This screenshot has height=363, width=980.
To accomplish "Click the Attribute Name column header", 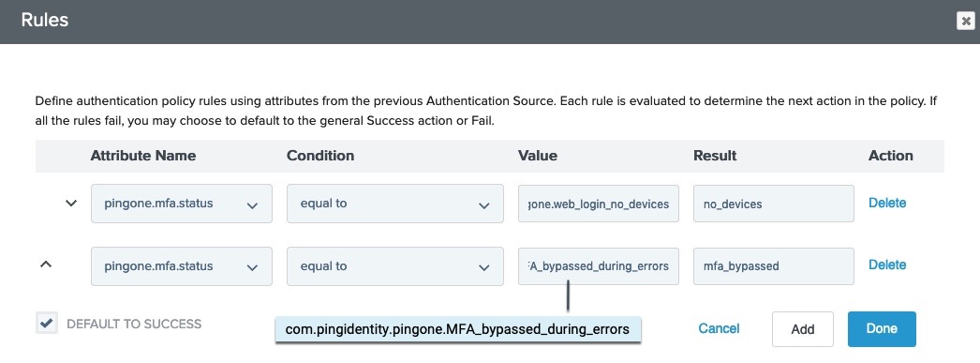I will [x=143, y=155].
